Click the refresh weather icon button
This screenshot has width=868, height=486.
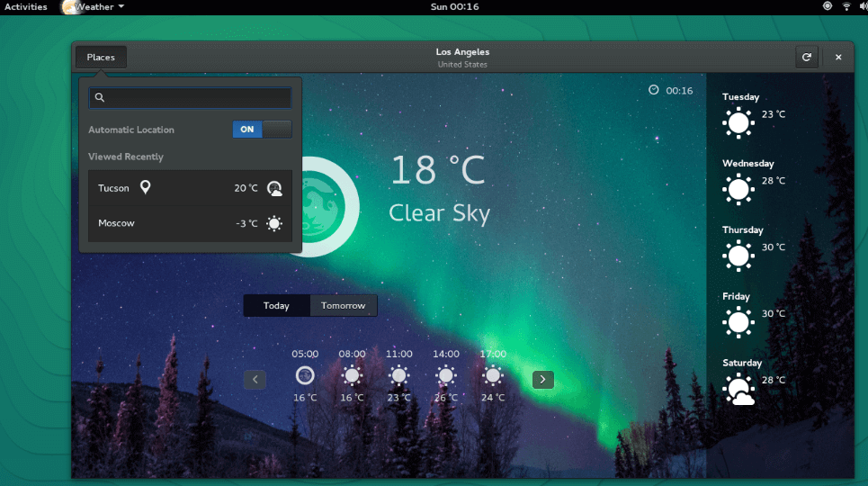pos(807,57)
